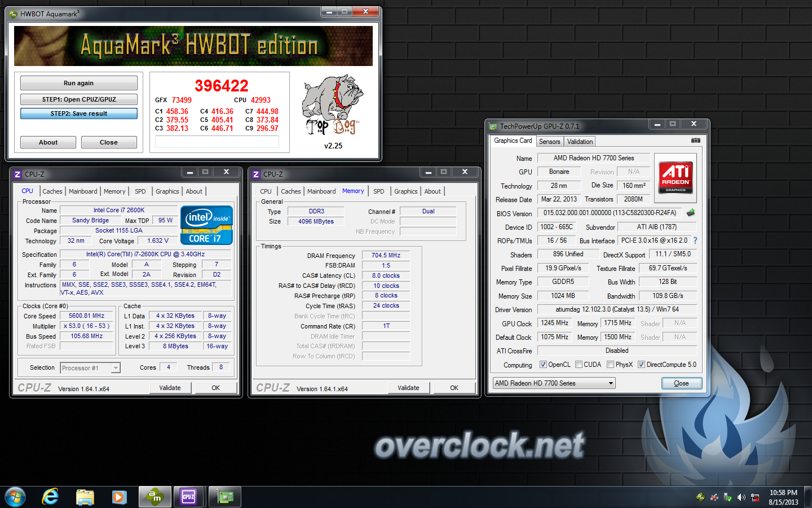Select the Graphics Card tab in GPU-Z

coord(513,141)
